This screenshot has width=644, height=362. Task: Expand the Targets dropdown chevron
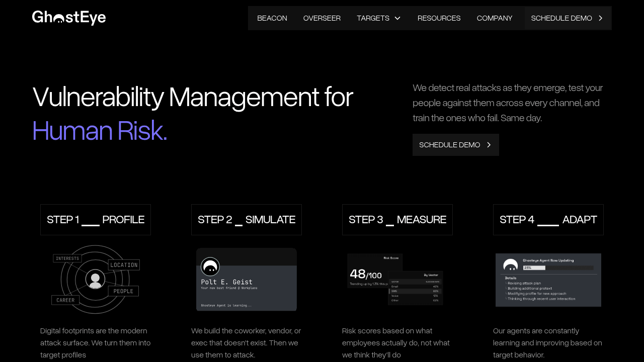(x=397, y=18)
